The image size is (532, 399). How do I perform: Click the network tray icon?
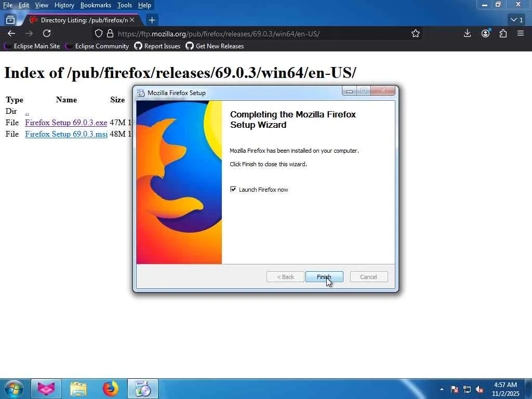(467, 390)
